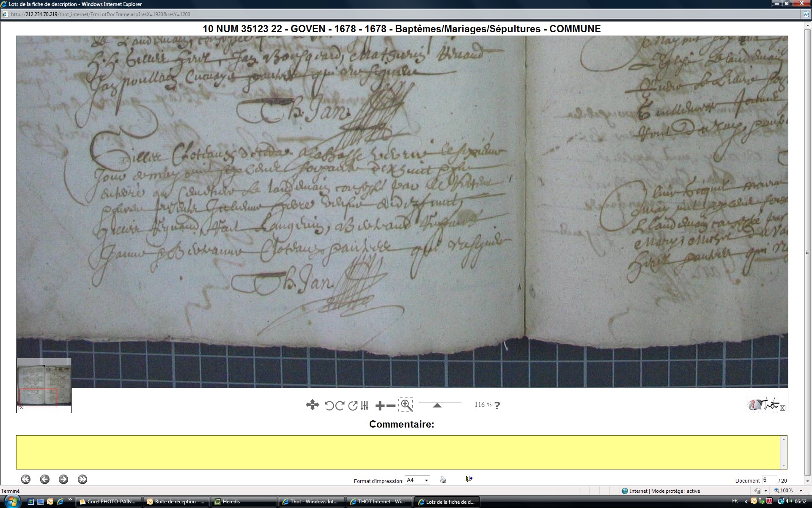Print the document with printer icon
This screenshot has height=508, width=812.
coord(443,480)
